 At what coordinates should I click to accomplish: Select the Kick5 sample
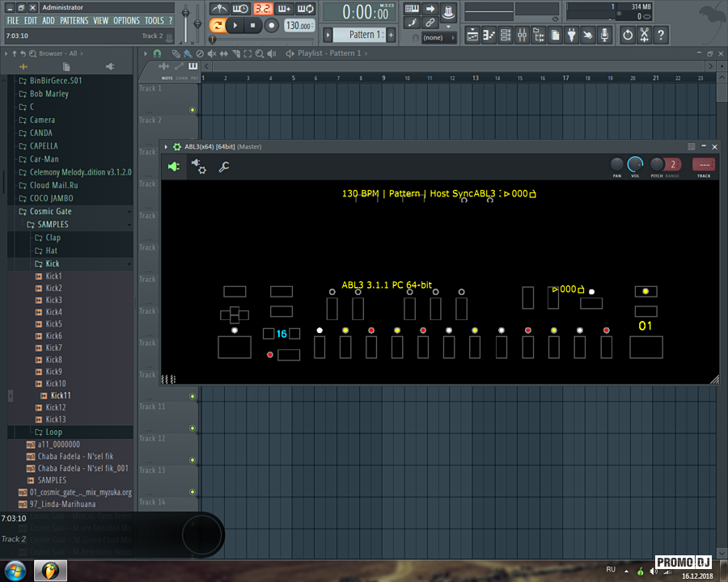[x=53, y=324]
